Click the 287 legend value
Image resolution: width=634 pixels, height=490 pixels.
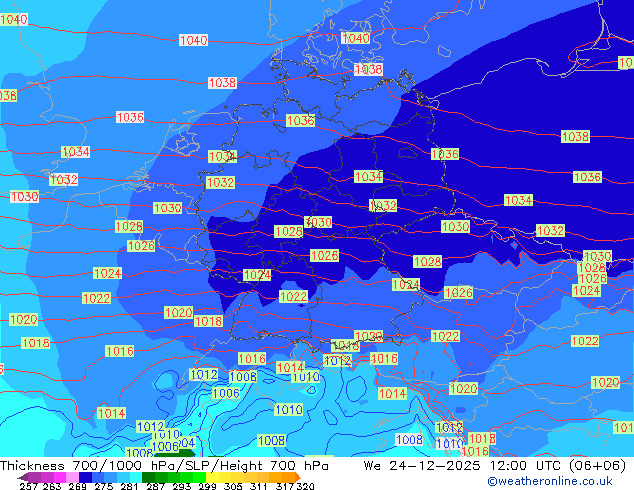tap(155, 486)
